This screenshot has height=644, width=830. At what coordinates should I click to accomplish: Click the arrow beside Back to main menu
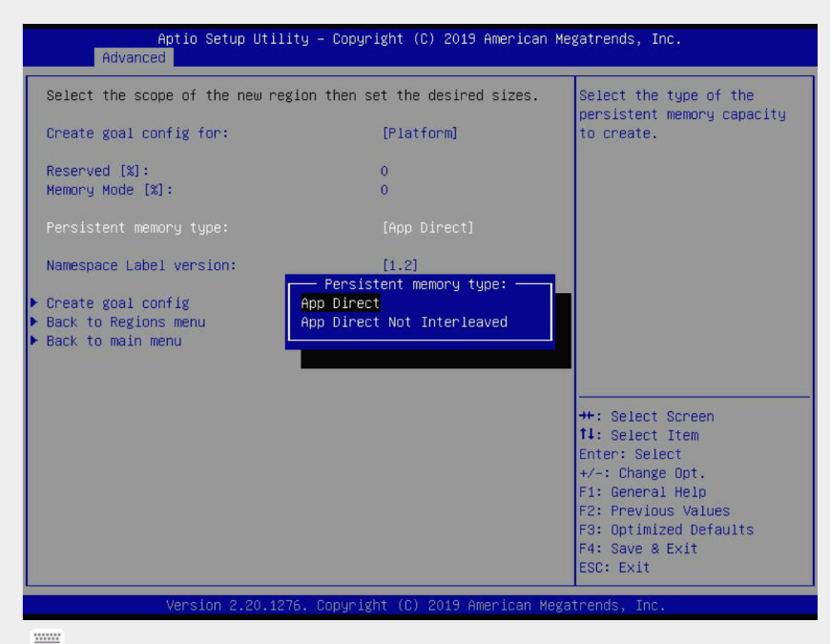34,341
